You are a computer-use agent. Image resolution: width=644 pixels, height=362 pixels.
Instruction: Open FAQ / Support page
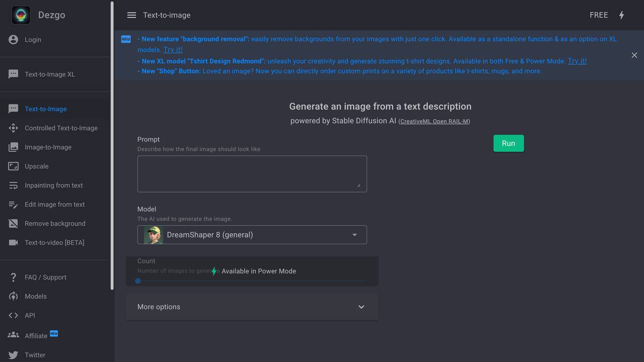tap(45, 277)
